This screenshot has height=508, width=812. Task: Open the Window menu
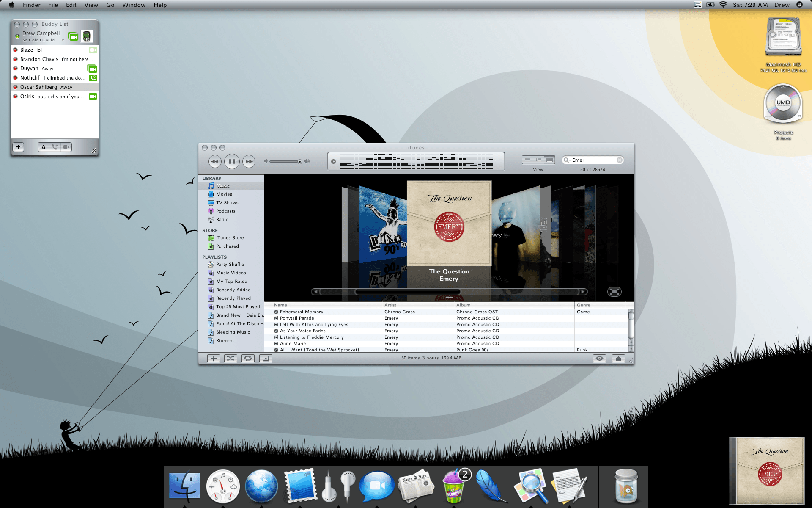[134, 5]
